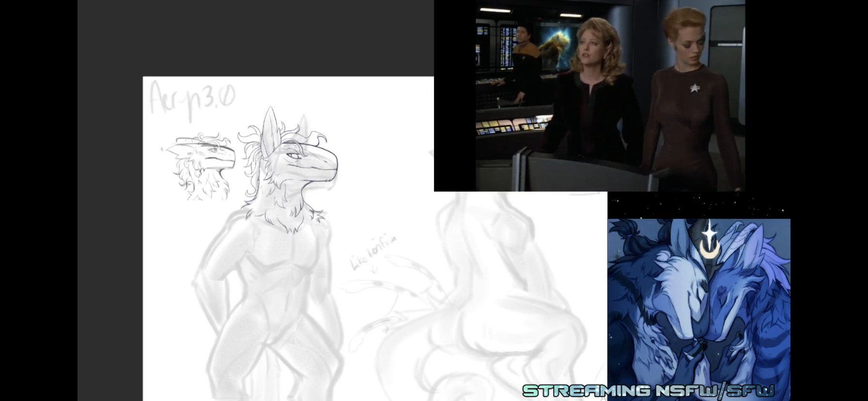Click the starry strip above blue artwork
The height and width of the screenshot is (401, 868).
coord(699,205)
